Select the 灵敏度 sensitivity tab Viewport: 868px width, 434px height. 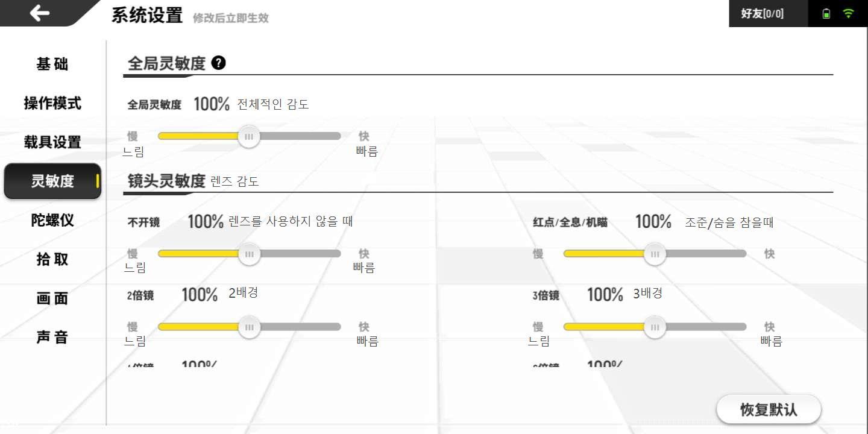(x=52, y=181)
